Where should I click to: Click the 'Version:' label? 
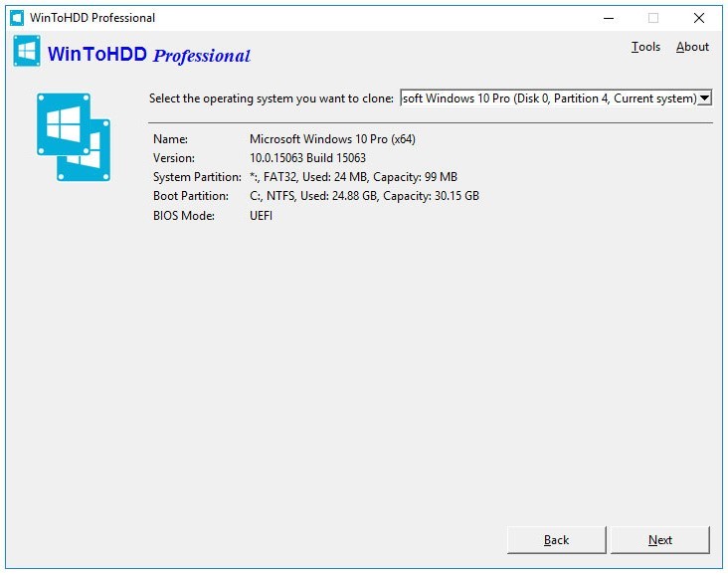pos(174,158)
